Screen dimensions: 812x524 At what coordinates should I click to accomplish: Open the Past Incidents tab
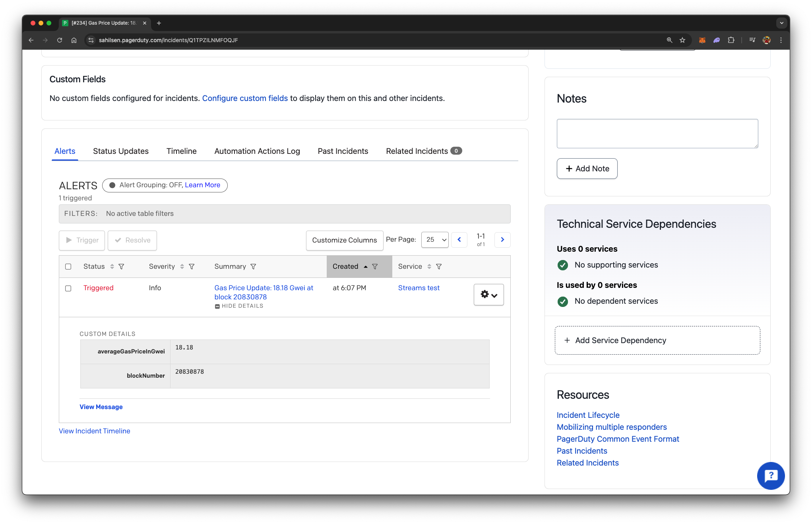(x=343, y=151)
